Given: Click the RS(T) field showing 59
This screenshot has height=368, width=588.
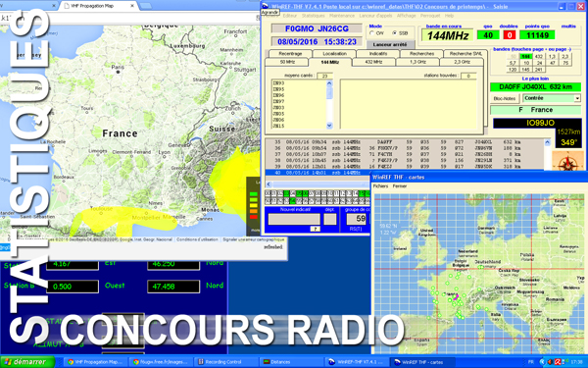Looking at the screenshot, I should 357,219.
